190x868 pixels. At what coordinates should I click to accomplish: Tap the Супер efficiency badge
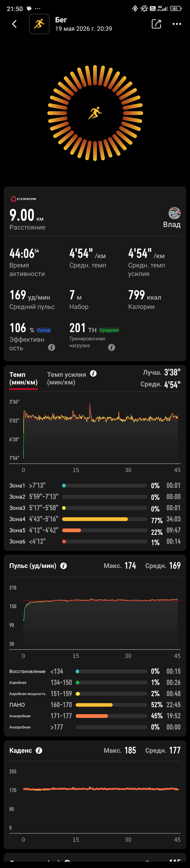tap(44, 330)
